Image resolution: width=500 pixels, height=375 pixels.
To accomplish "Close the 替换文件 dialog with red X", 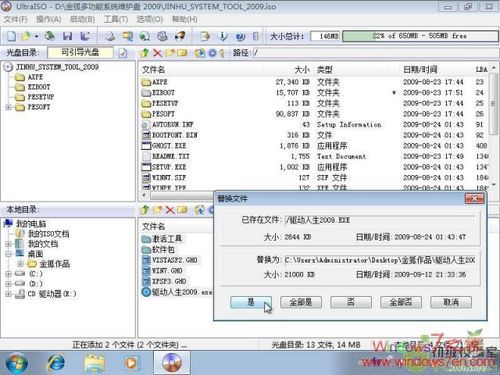I will (x=474, y=199).
